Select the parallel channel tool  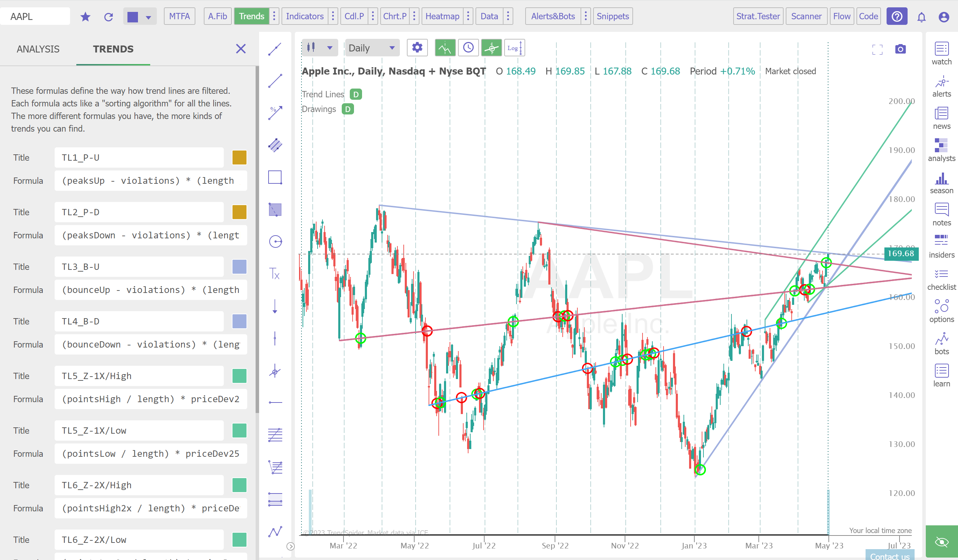pos(275,145)
